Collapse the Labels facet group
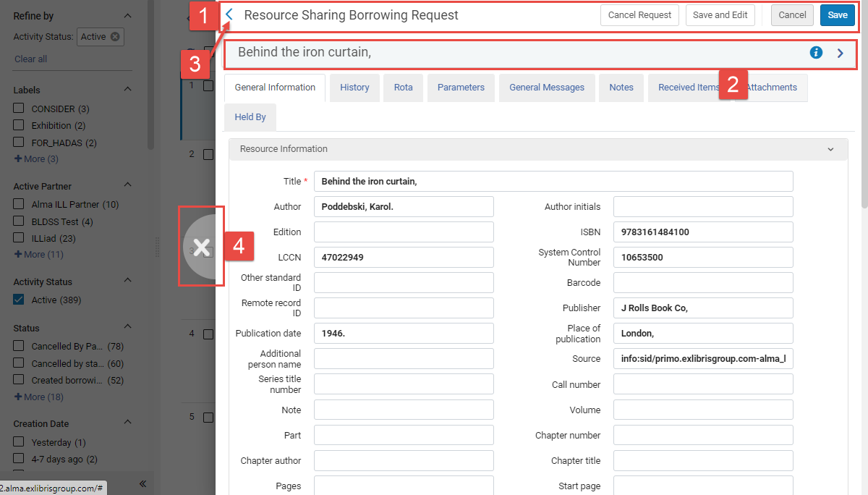This screenshot has height=495, width=868. click(127, 90)
